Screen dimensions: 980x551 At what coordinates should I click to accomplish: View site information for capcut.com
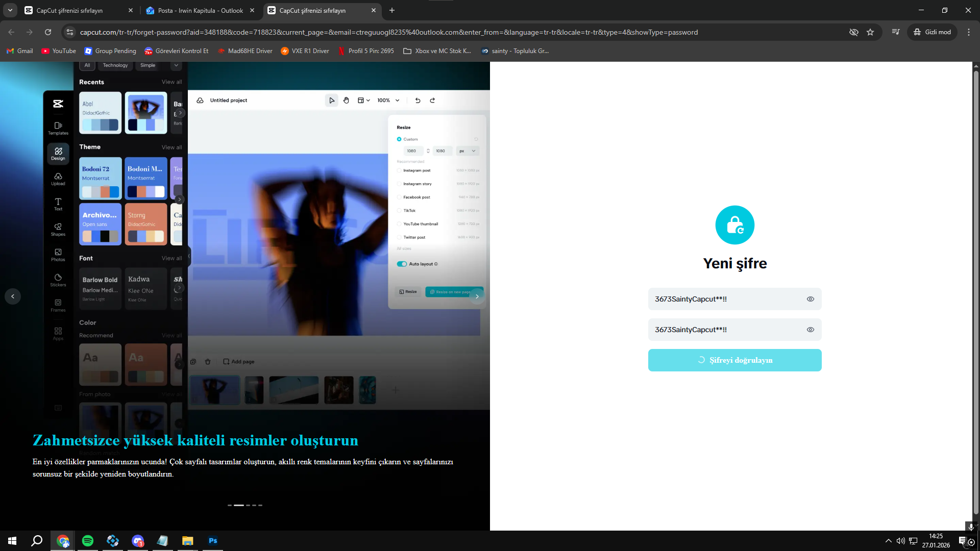point(70,32)
